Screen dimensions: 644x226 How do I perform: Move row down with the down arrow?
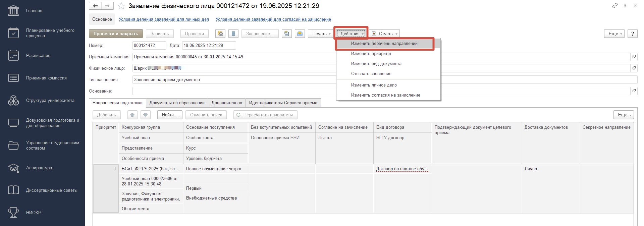click(145, 115)
